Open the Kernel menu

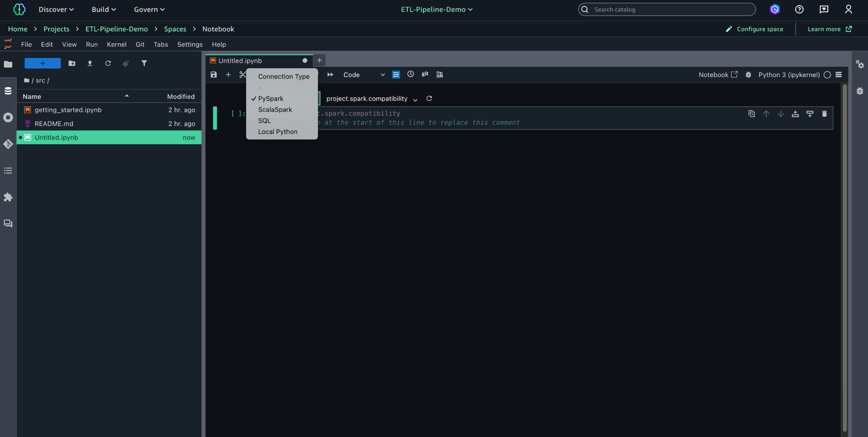[117, 44]
